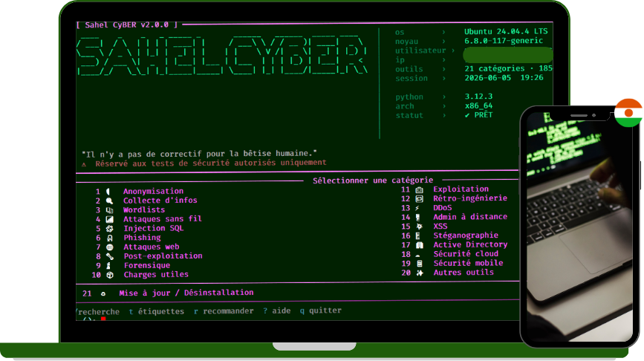Image resolution: width=644 pixels, height=361 pixels.
Task: Click the icon next to Attaques sans fil
Action: pos(109,219)
